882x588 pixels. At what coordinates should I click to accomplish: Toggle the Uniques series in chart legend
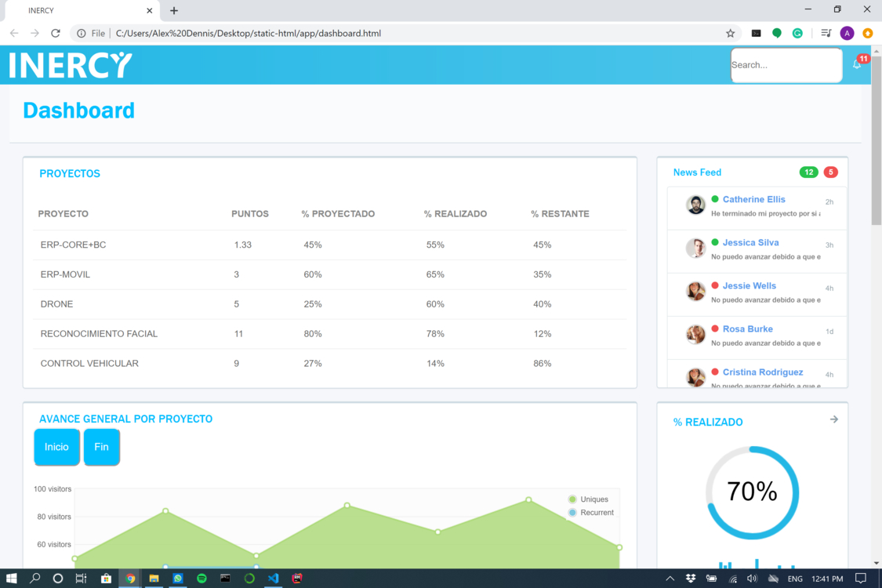pyautogui.click(x=589, y=499)
